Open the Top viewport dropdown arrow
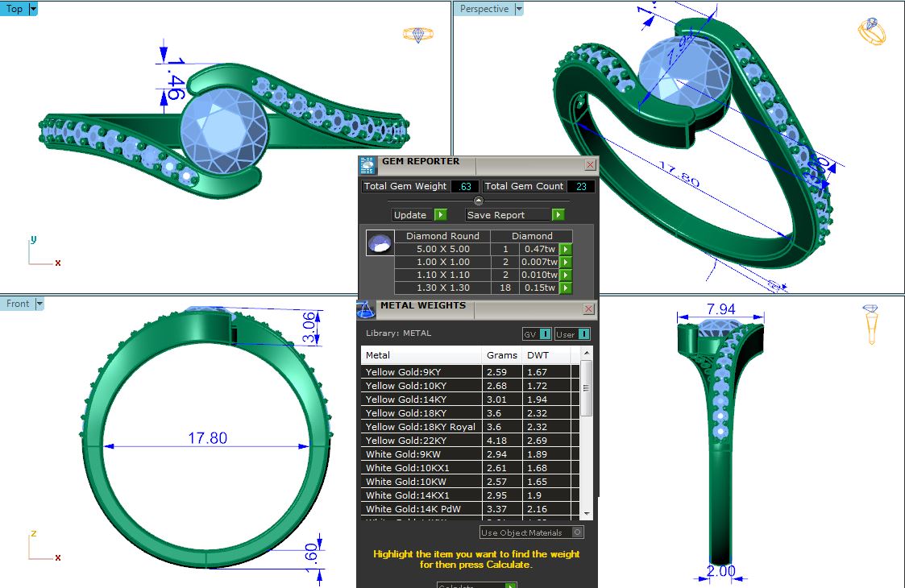905x588 pixels. point(33,9)
